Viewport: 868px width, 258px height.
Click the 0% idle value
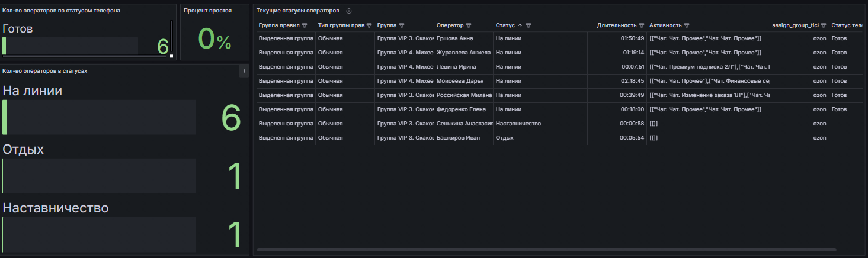(214, 39)
